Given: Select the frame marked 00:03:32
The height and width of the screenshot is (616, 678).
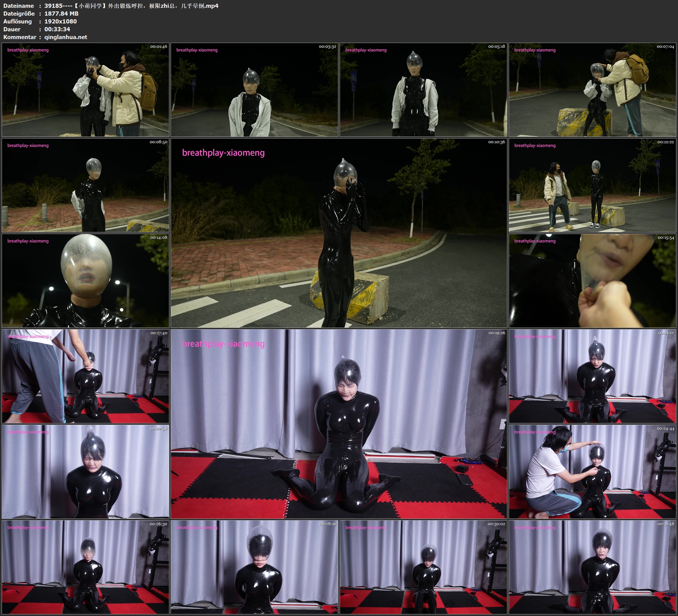Looking at the screenshot, I should 254,89.
